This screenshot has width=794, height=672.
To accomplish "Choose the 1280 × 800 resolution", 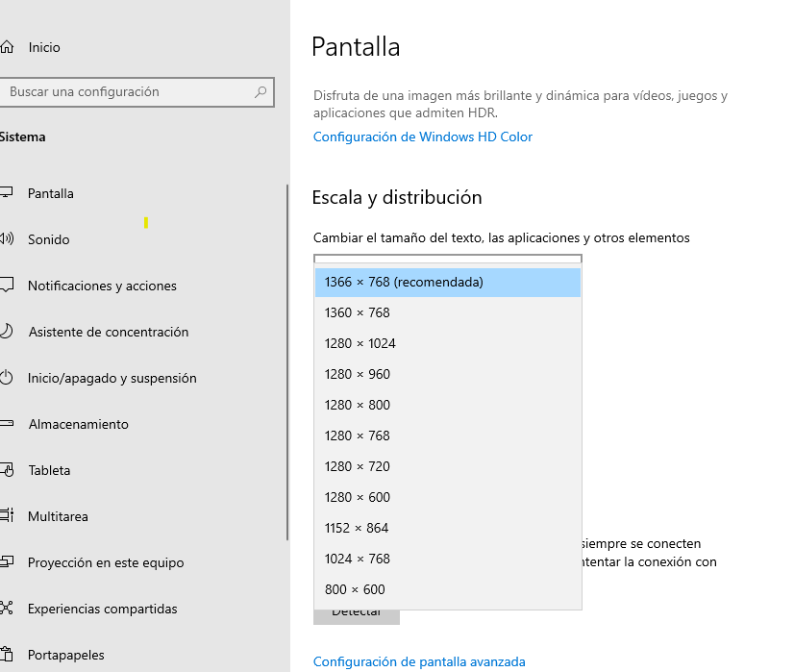I will tap(448, 405).
